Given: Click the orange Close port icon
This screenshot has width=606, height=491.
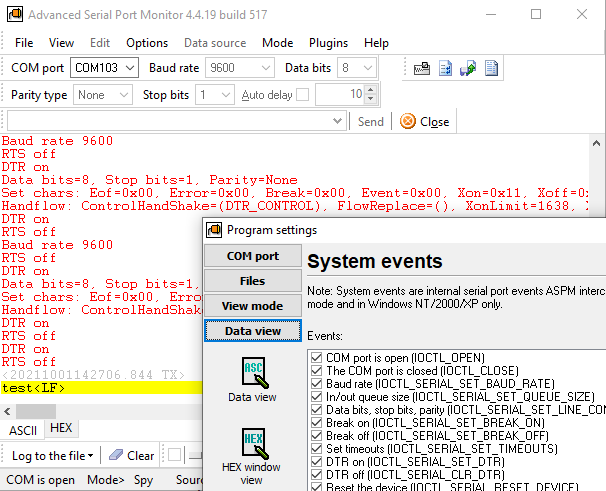Looking at the screenshot, I should [407, 121].
